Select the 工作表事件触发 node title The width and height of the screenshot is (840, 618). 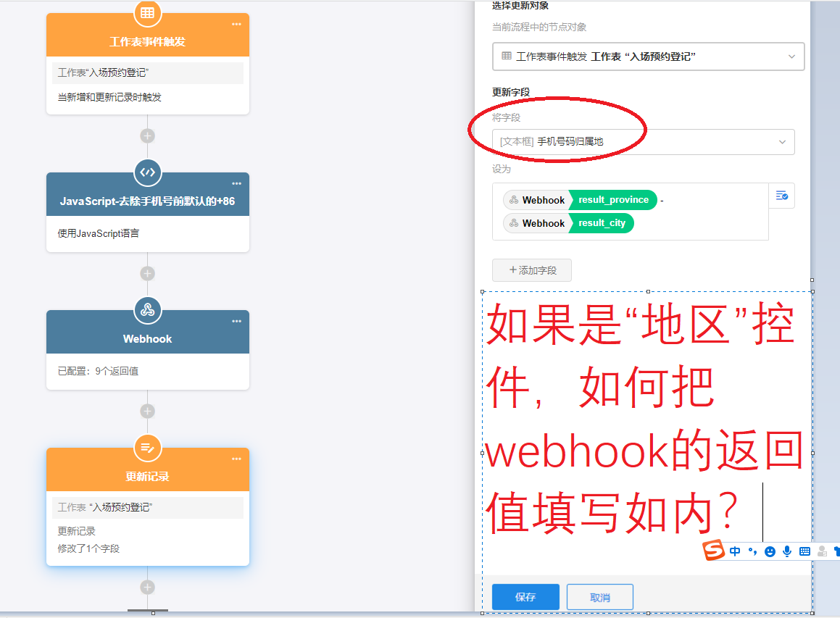tap(147, 42)
